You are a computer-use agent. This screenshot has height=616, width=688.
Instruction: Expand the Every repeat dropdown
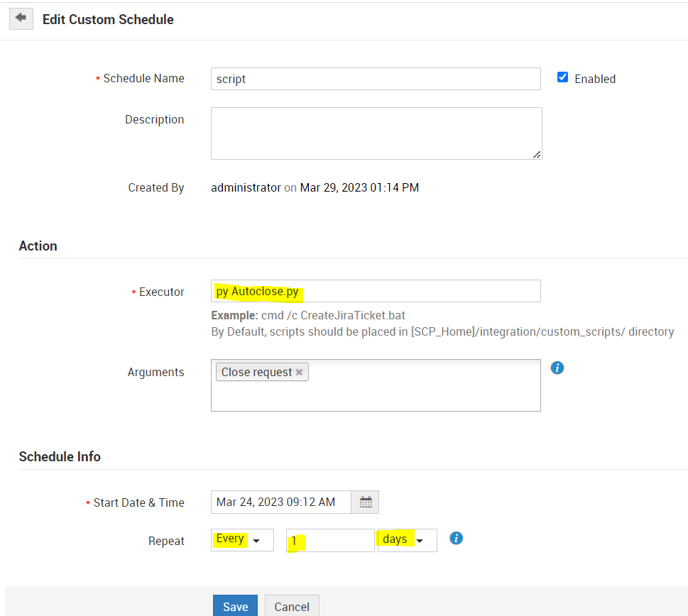tap(242, 540)
